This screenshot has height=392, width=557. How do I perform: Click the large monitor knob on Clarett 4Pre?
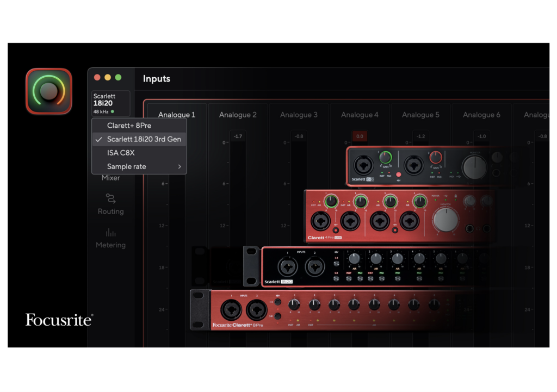[x=446, y=219]
